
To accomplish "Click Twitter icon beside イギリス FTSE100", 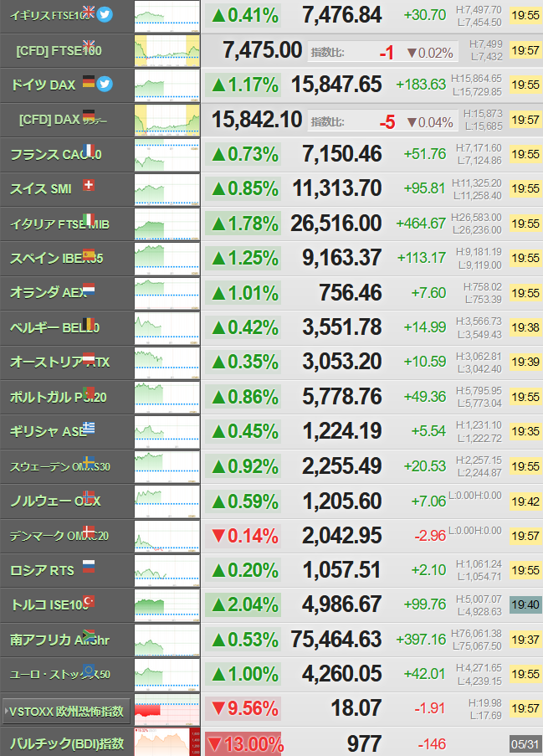I will pyautogui.click(x=105, y=14).
